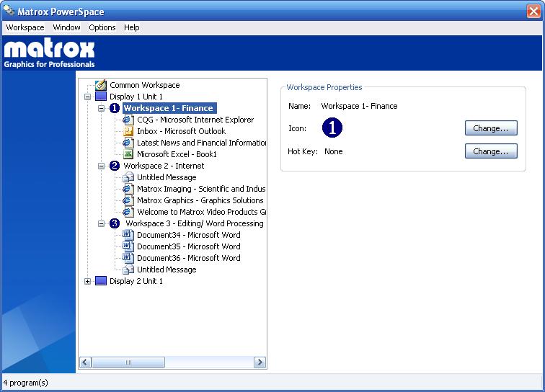The width and height of the screenshot is (545, 392).
Task: Open the Workspace menu
Action: pos(25,27)
